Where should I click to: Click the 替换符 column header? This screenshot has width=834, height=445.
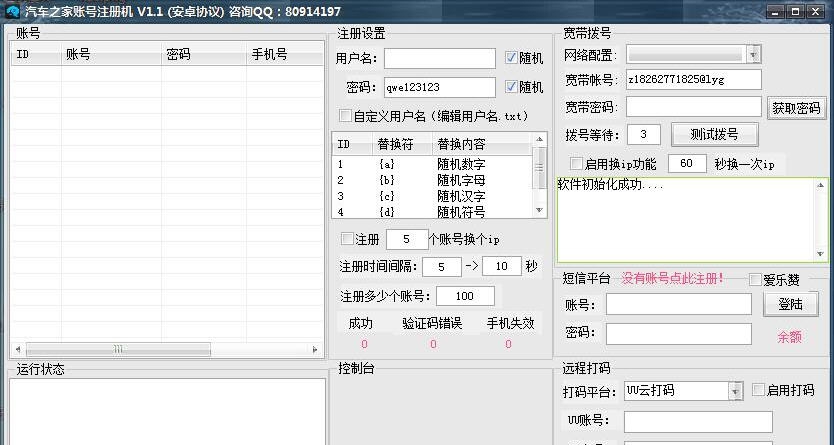click(402, 144)
